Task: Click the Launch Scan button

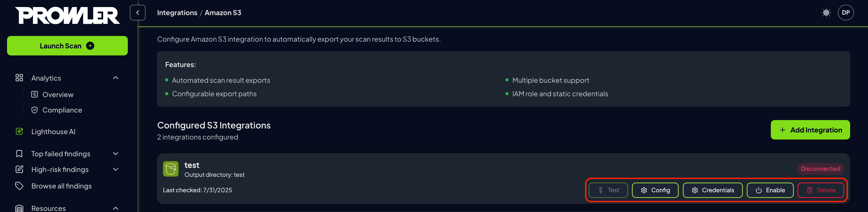Action: point(67,46)
